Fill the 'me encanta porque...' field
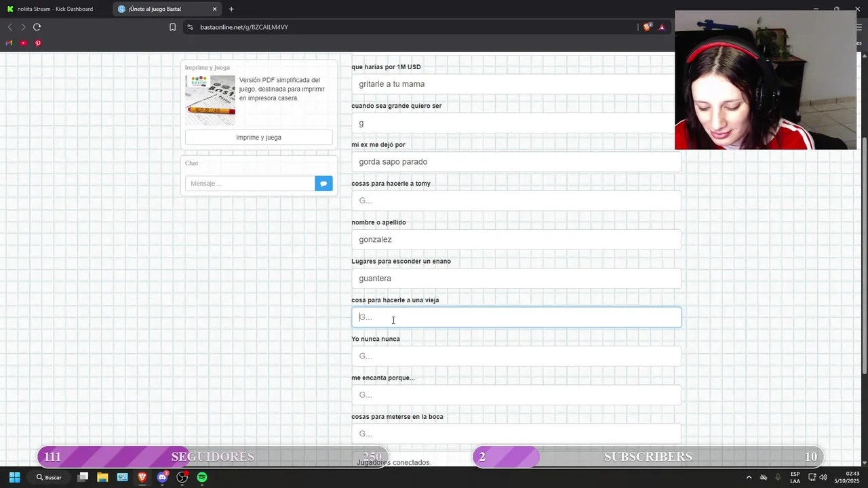 [x=516, y=394]
